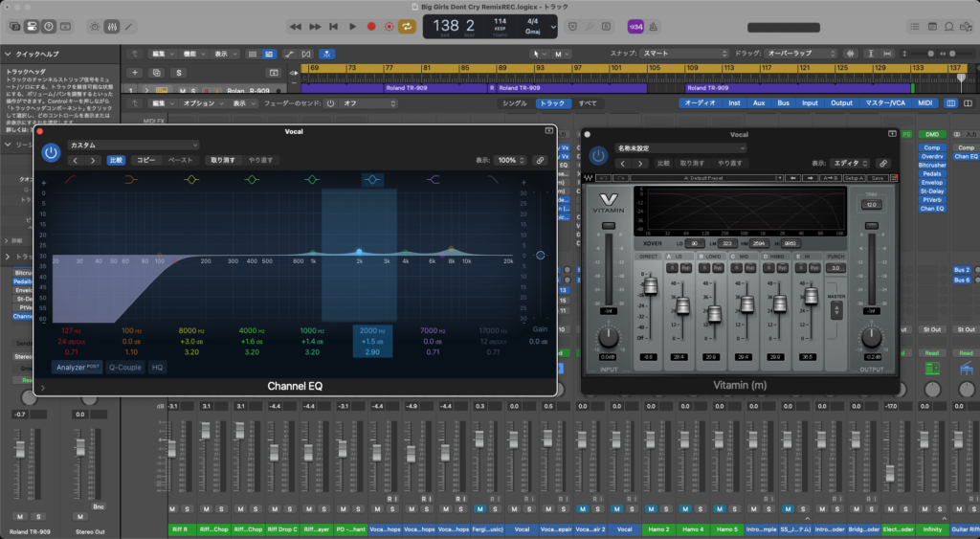
Task: Click the Vitamin INPUT knob
Action: (608, 336)
